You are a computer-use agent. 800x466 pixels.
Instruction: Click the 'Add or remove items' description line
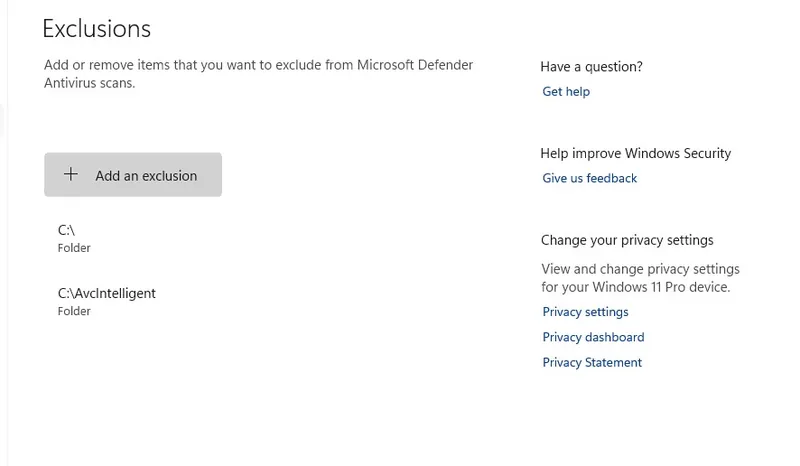pos(258,65)
